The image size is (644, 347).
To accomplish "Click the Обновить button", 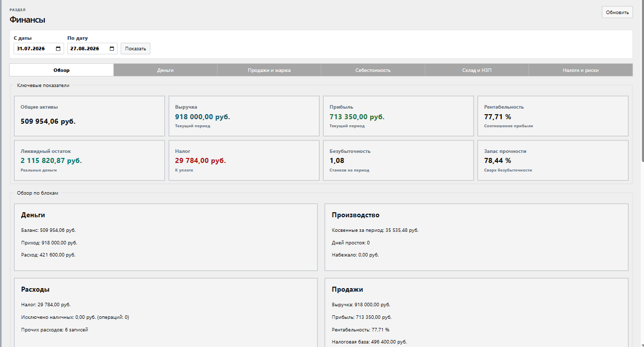I will (x=617, y=12).
